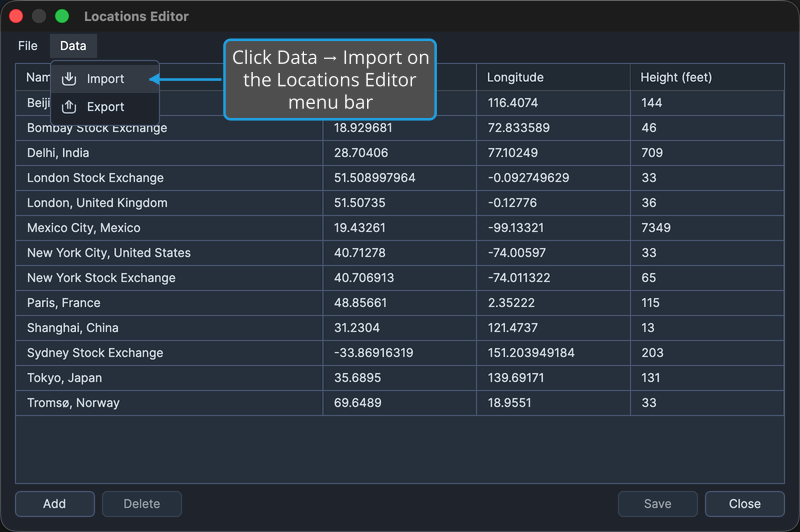Image resolution: width=800 pixels, height=532 pixels.
Task: Click height value 7349
Action: click(x=656, y=228)
